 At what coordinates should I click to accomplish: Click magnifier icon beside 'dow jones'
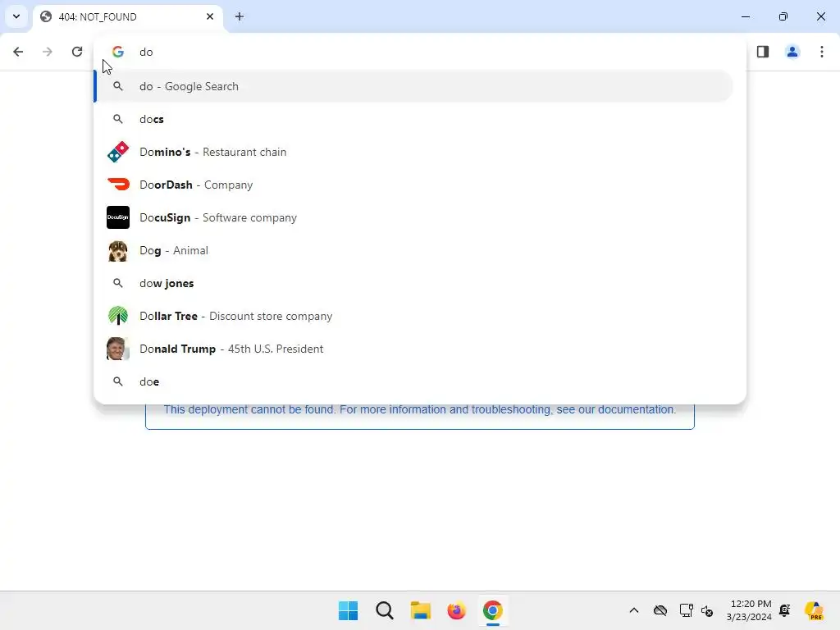pos(118,283)
